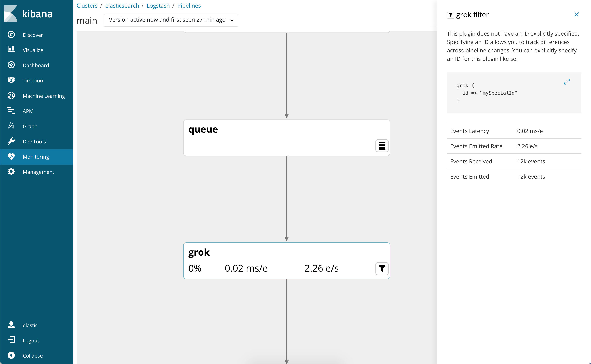The width and height of the screenshot is (591, 364).
Task: Click the Graph nodes icon
Action: coord(11,126)
